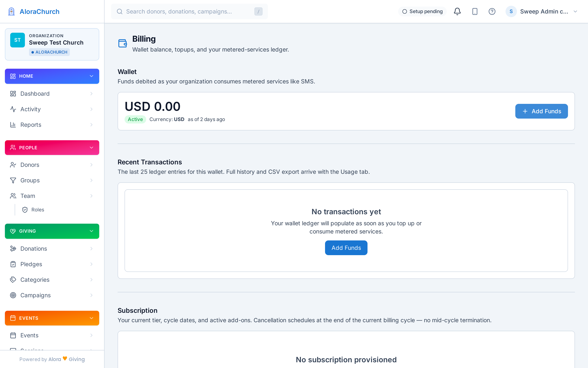Viewport: 588px width, 368px height.
Task: Click the Events calendar icon in list
Action: [x=13, y=336]
